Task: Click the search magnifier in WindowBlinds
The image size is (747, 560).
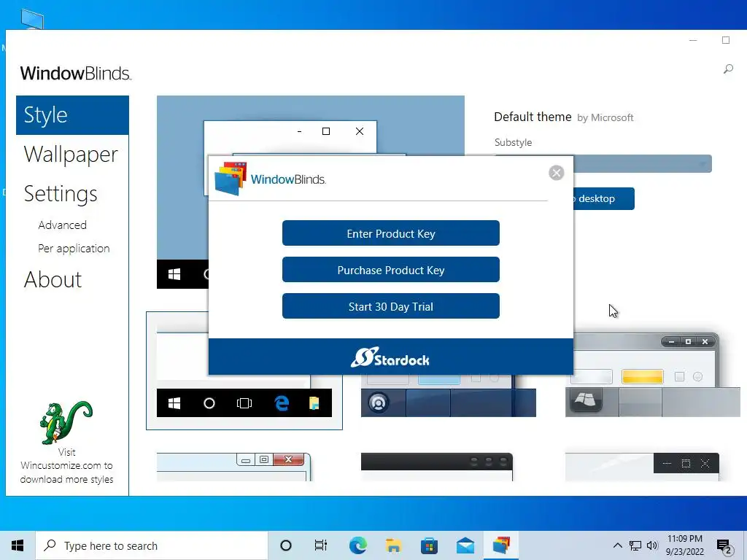Action: pos(728,69)
